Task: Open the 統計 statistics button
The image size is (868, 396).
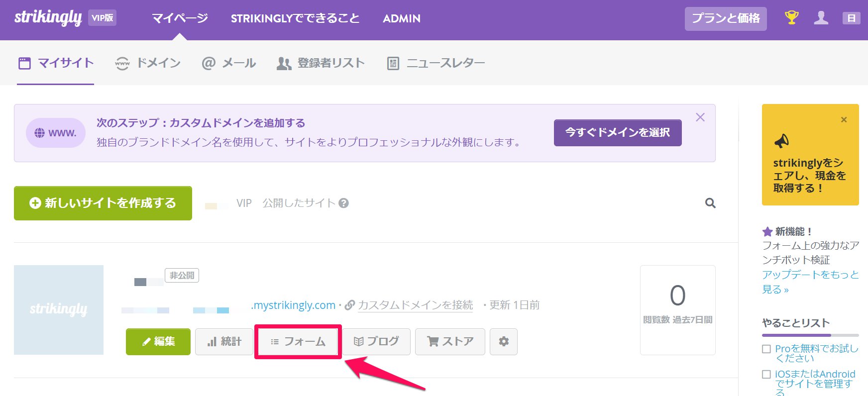Action: (224, 342)
